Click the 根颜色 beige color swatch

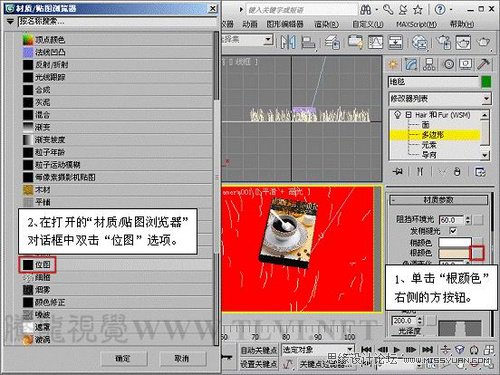point(455,253)
